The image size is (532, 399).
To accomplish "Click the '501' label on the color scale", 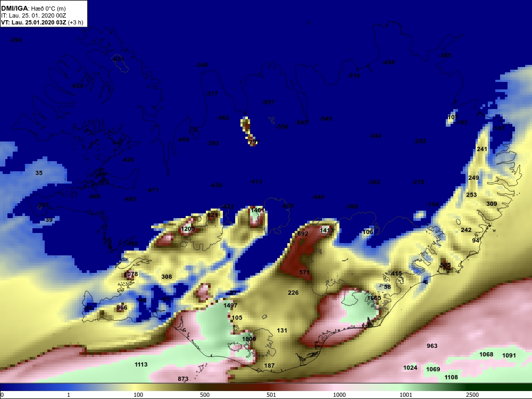I will pos(271,395).
